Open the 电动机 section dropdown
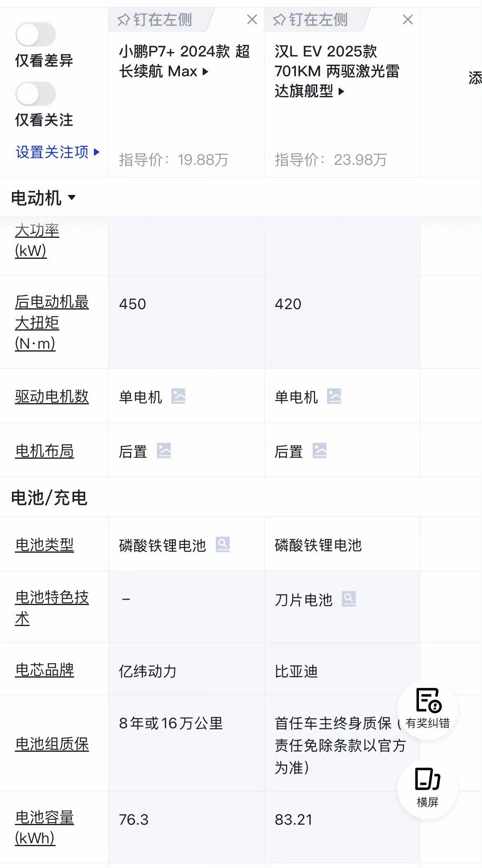Viewport: 482px width, 868px height. pyautogui.click(x=43, y=198)
